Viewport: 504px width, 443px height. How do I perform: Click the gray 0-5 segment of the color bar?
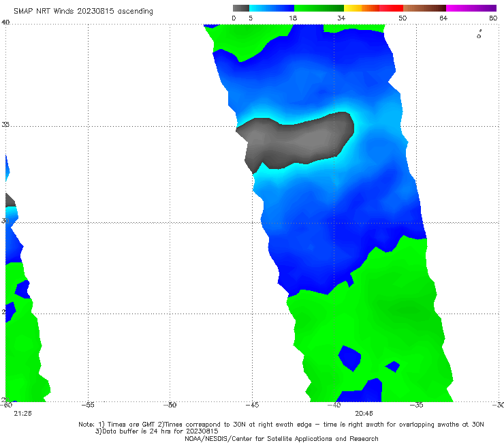(241, 8)
